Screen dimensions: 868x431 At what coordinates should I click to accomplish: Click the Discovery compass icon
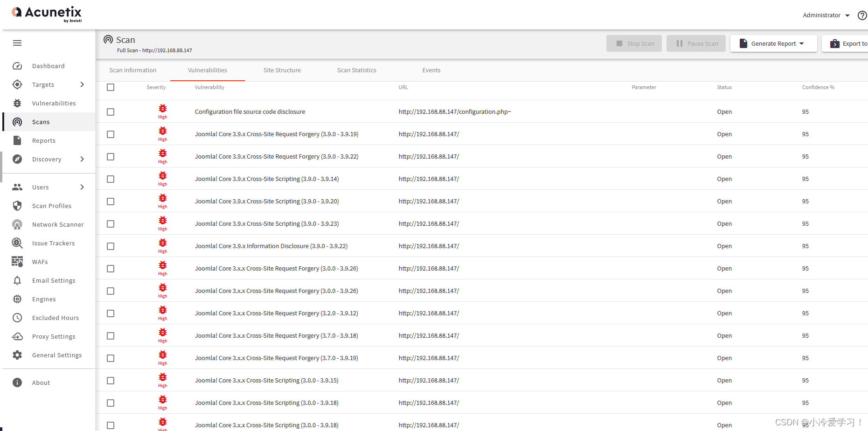[x=17, y=159]
